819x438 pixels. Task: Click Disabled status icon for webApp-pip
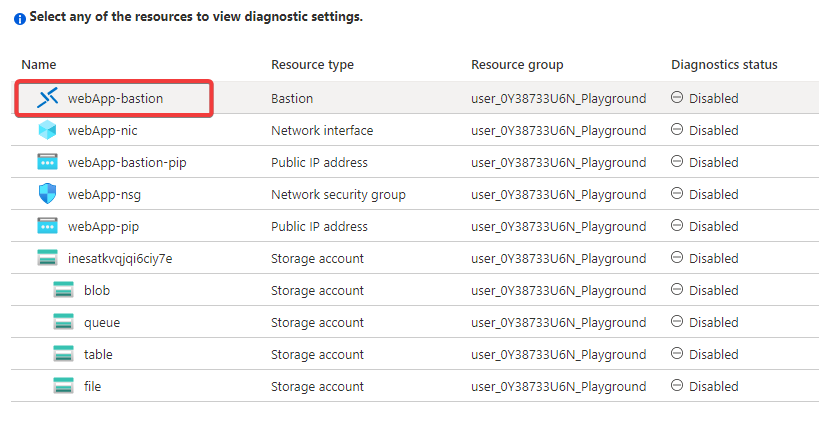pyautogui.click(x=677, y=226)
